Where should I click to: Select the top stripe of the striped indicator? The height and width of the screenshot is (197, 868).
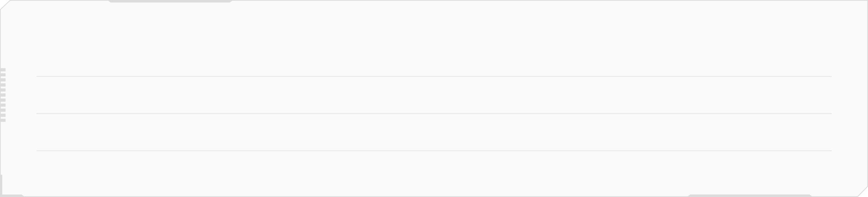click(3, 69)
